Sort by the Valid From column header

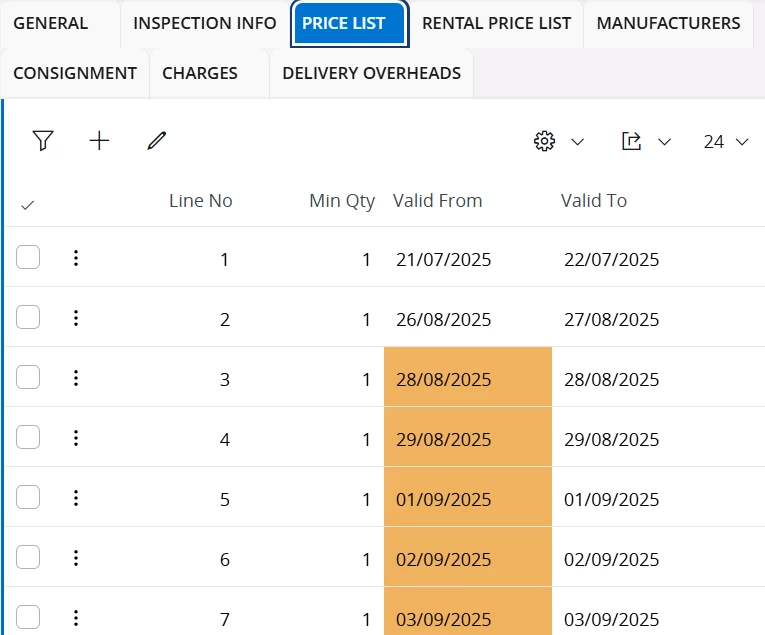click(x=438, y=201)
